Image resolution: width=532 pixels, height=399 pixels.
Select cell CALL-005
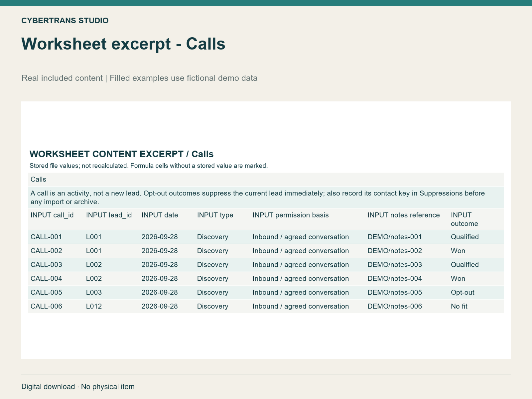pos(46,293)
